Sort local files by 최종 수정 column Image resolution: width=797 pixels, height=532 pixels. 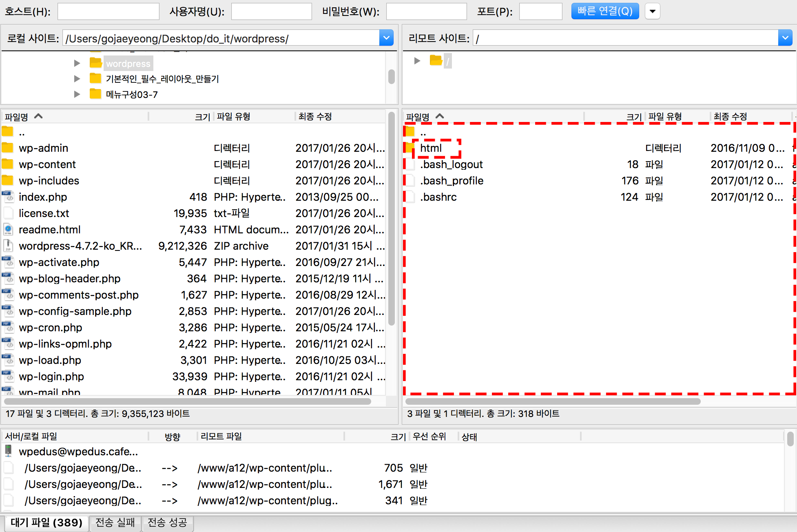click(x=315, y=117)
